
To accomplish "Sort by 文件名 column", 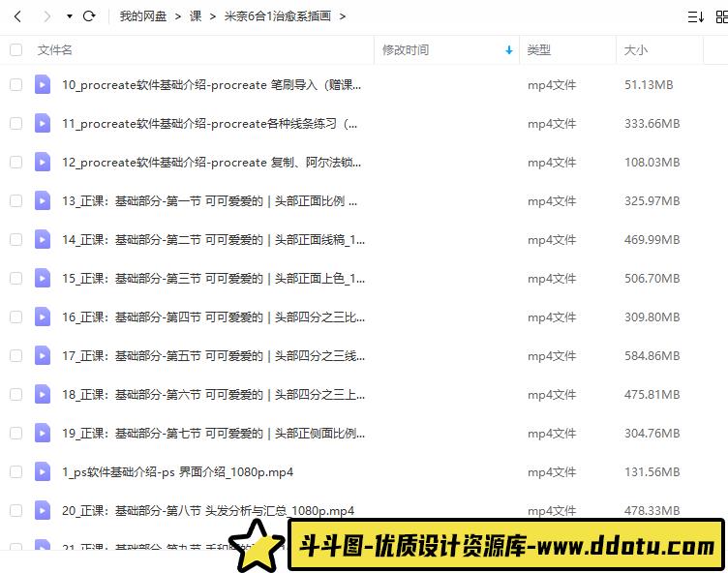I will click(55, 49).
